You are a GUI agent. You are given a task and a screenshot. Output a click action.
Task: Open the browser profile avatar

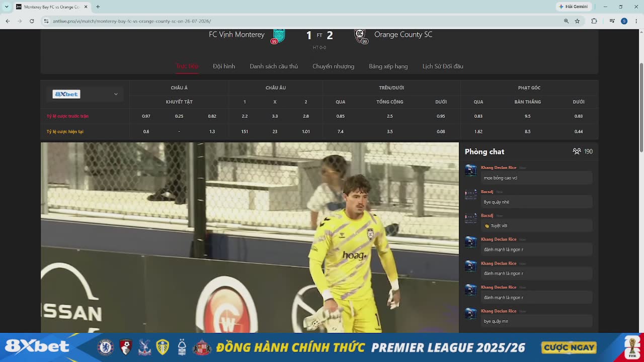[624, 21]
